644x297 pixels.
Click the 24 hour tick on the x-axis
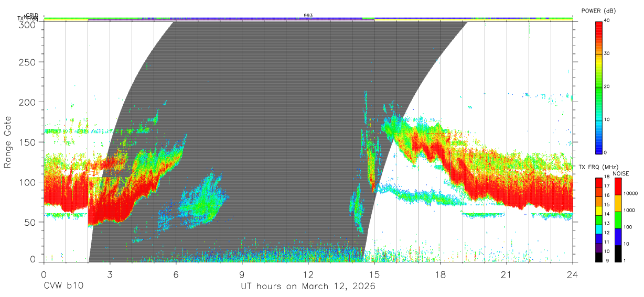(x=572, y=274)
